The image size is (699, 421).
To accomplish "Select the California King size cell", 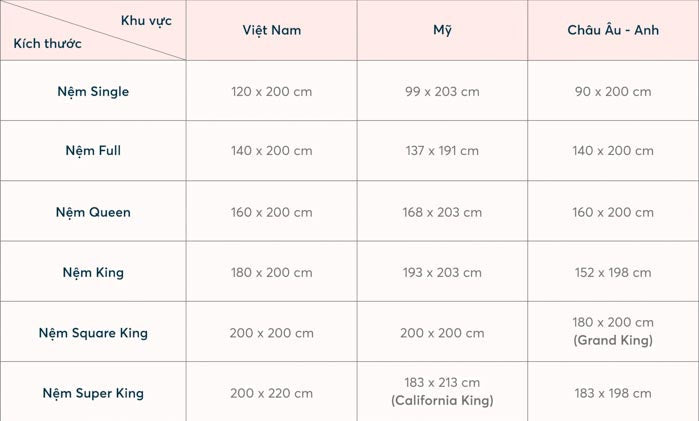I will 442,392.
